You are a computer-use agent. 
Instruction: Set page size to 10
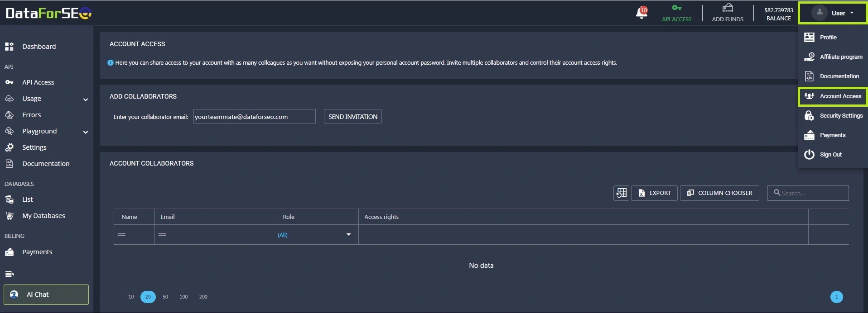click(131, 297)
